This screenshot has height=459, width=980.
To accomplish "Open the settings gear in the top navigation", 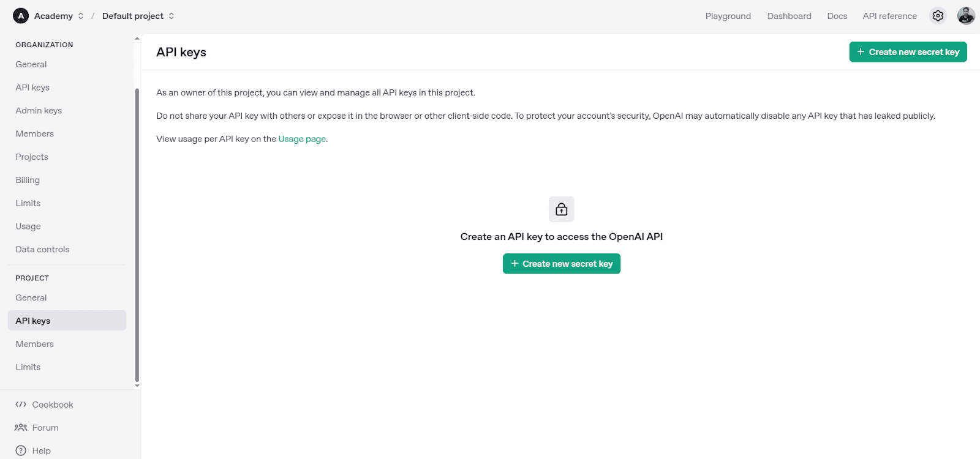I will [938, 15].
